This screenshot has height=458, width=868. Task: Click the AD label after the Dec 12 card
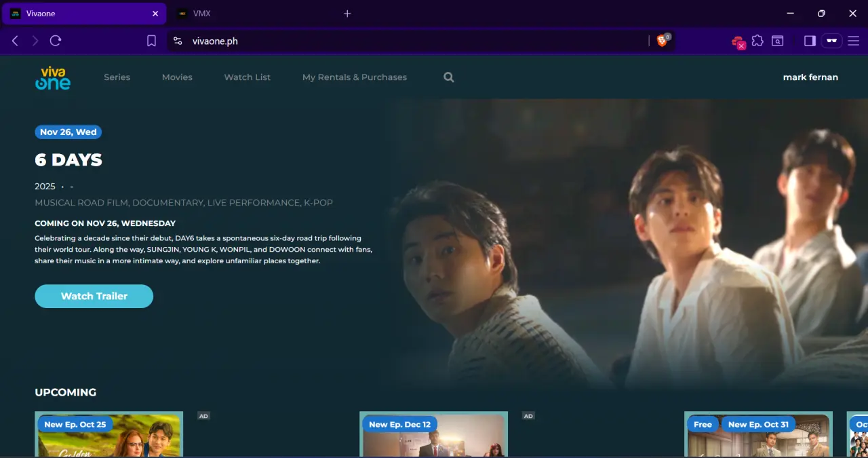(x=528, y=416)
